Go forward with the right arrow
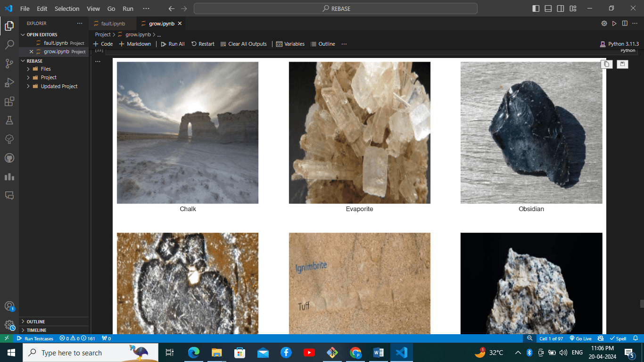The image size is (644, 362). (x=184, y=8)
